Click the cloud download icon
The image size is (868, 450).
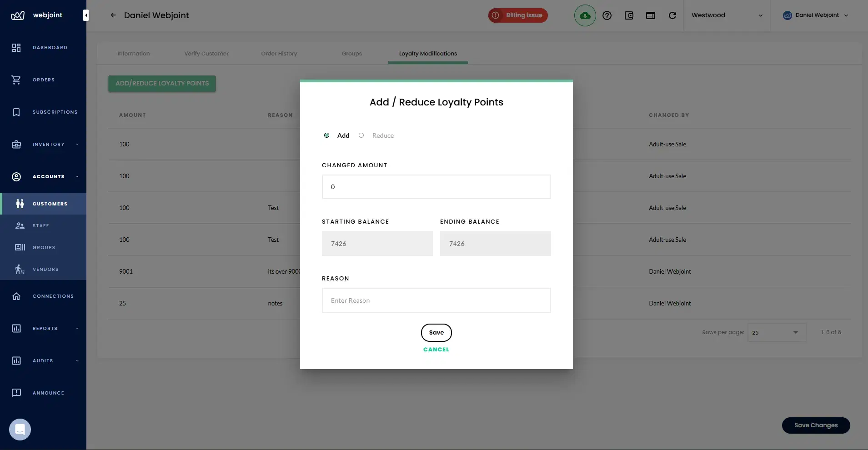coord(585,15)
